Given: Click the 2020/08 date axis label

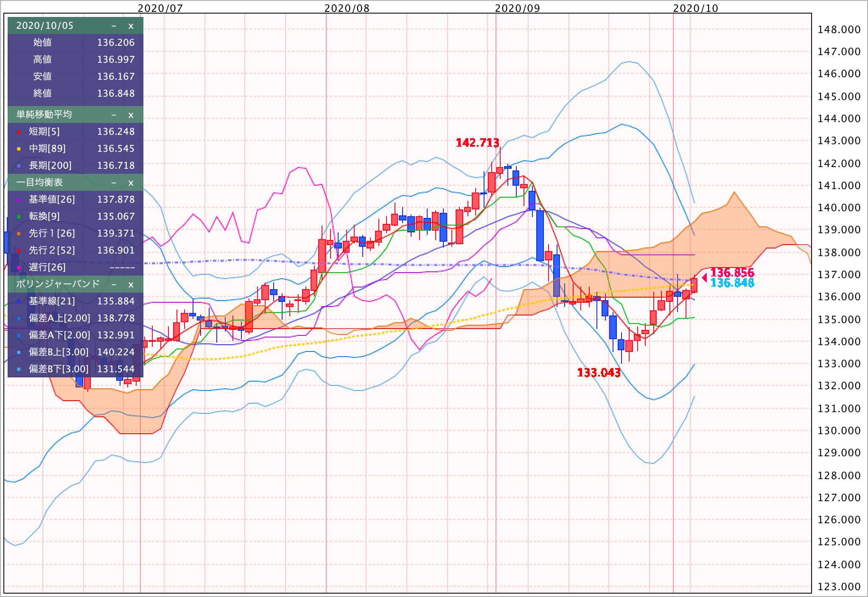Looking at the screenshot, I should click(347, 8).
